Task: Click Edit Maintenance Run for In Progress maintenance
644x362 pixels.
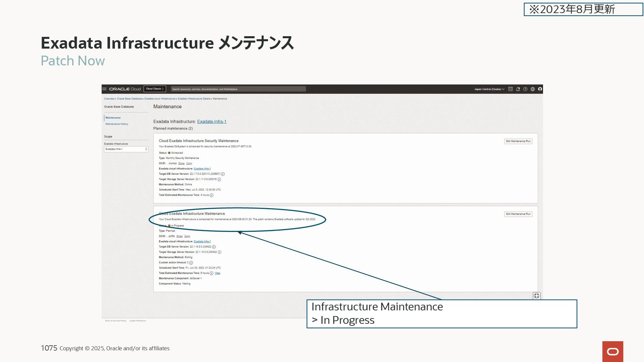Action: (x=518, y=214)
